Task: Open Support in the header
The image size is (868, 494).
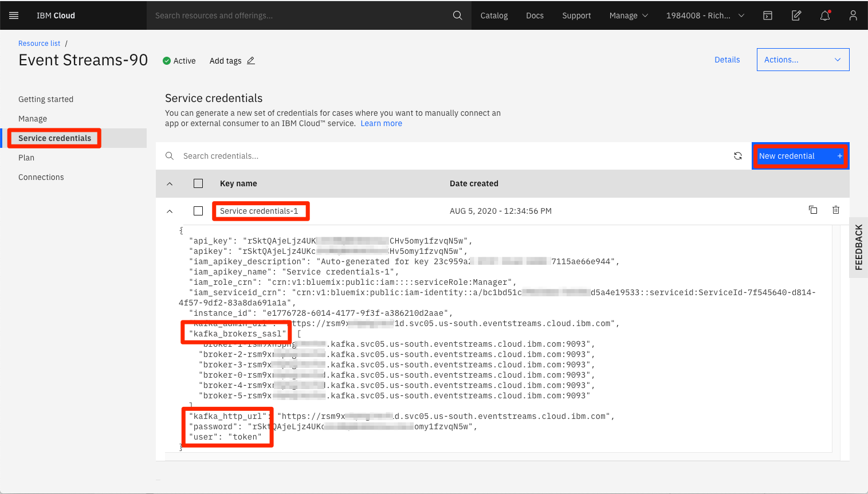Action: pyautogui.click(x=576, y=15)
